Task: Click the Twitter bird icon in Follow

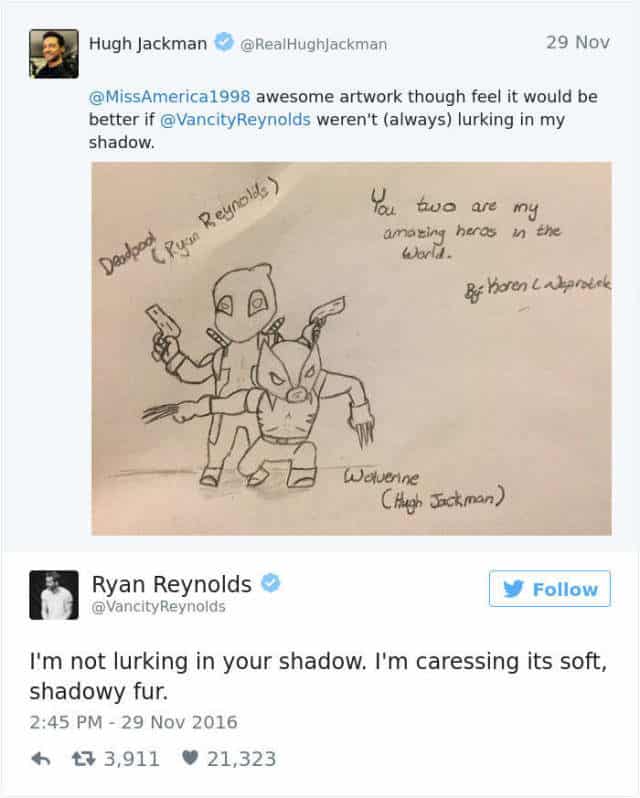Action: (x=513, y=589)
